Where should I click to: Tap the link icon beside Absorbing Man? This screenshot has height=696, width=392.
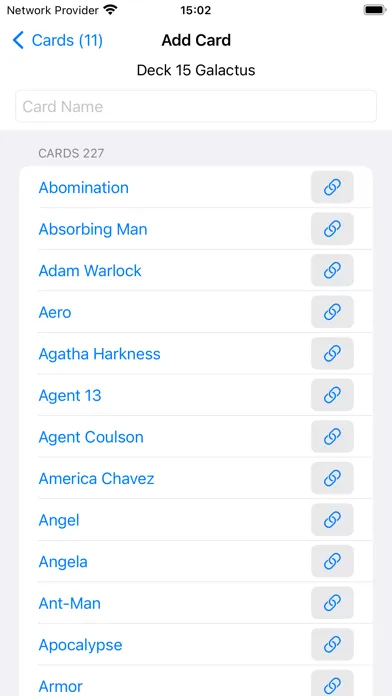click(332, 229)
